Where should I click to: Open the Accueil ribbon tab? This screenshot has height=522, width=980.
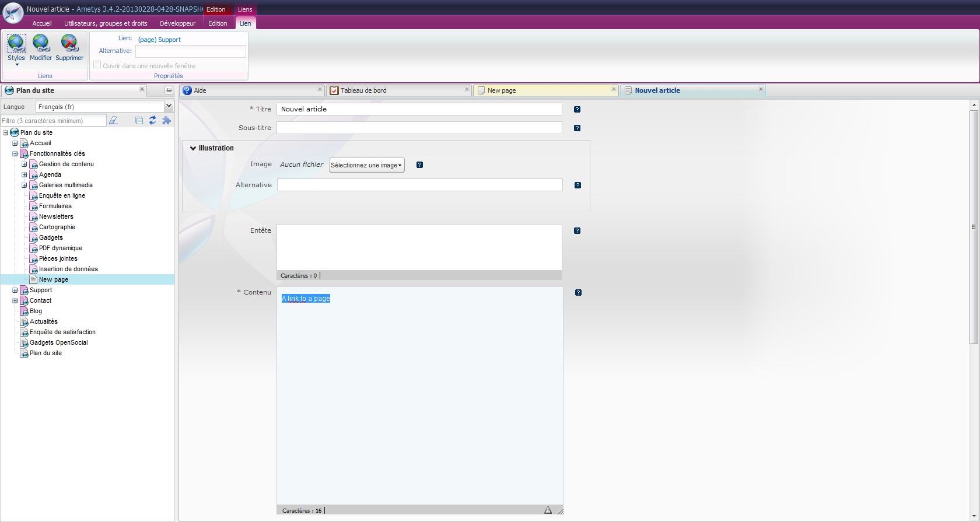click(x=42, y=23)
